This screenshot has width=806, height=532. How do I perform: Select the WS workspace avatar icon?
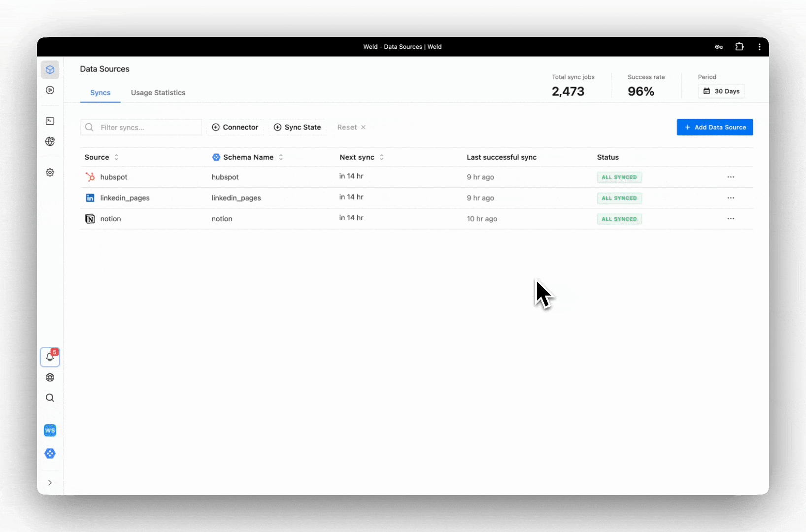50,430
